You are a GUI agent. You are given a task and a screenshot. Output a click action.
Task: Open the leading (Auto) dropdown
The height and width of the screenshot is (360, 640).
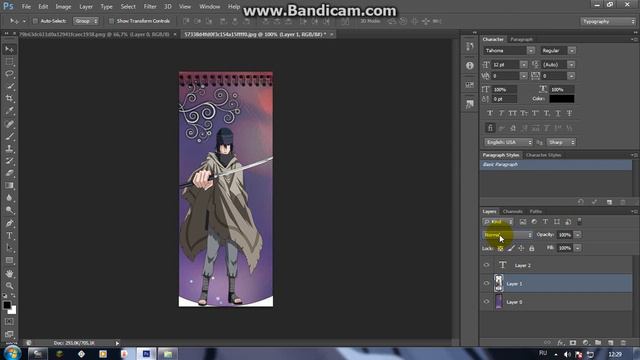point(571,64)
